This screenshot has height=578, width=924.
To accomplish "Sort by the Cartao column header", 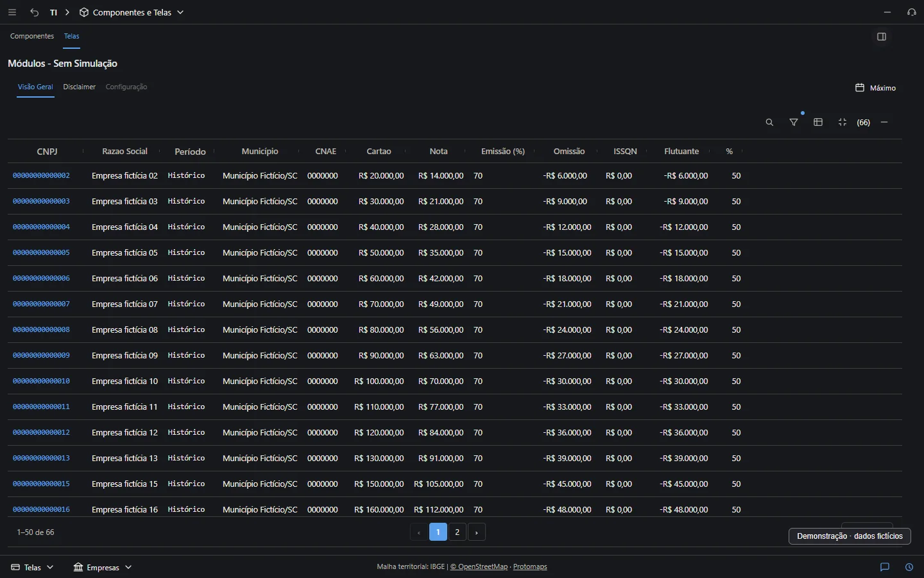I will (379, 151).
